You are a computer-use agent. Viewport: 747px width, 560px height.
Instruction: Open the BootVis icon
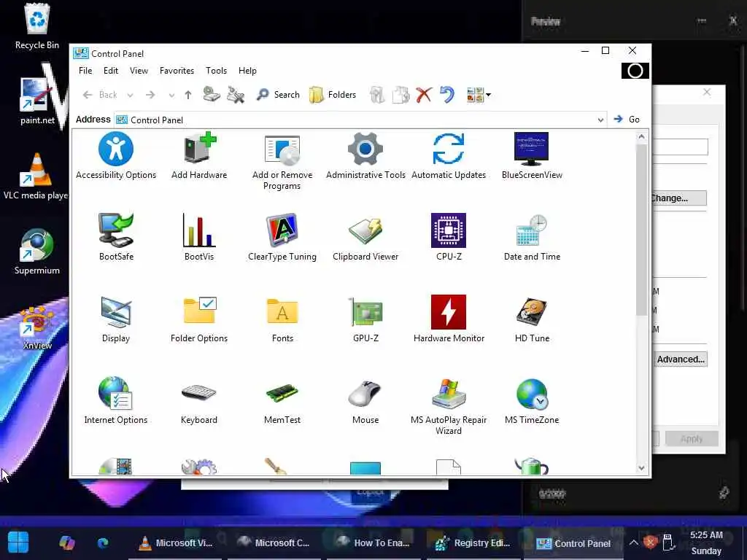199,237
